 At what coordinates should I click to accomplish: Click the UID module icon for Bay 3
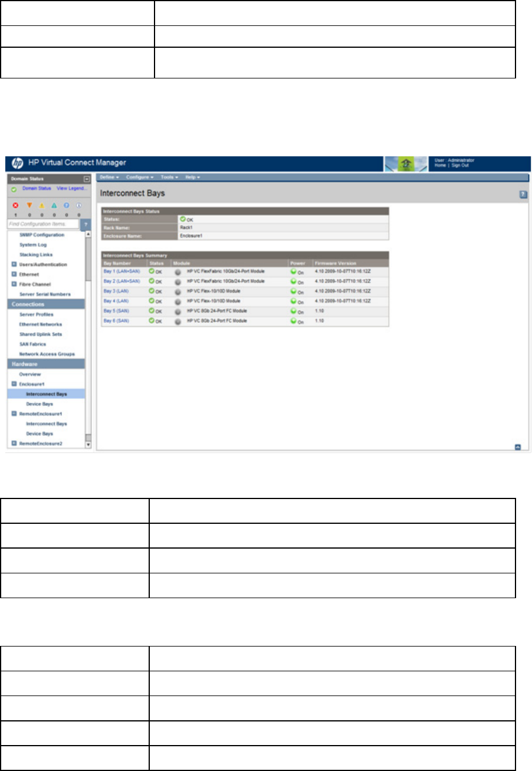pos(178,291)
